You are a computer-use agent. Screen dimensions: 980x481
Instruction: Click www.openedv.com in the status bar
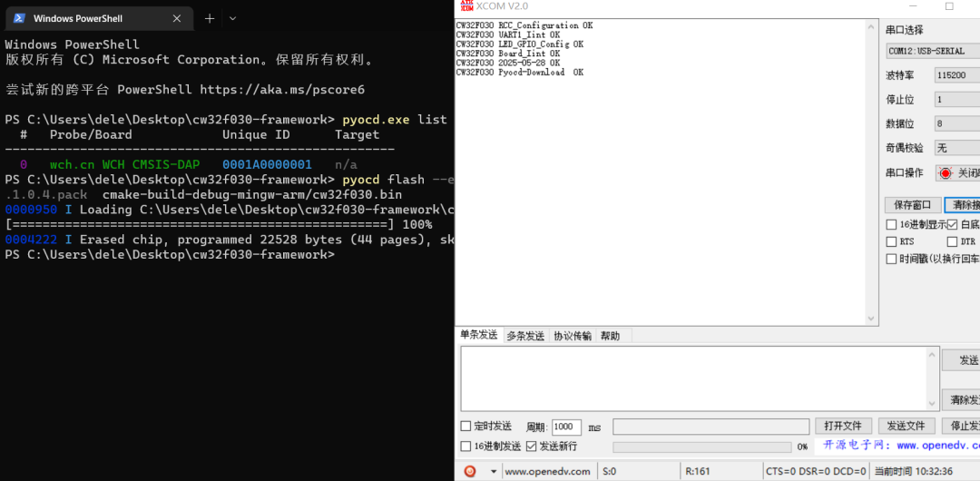tap(547, 472)
